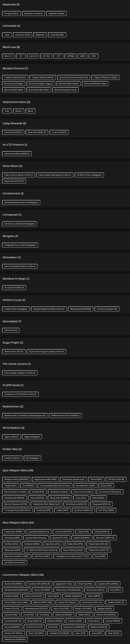Select the Redhammer Tech (UZK50GI) tag
This screenshot has height=644, width=130.
coord(65,415)
